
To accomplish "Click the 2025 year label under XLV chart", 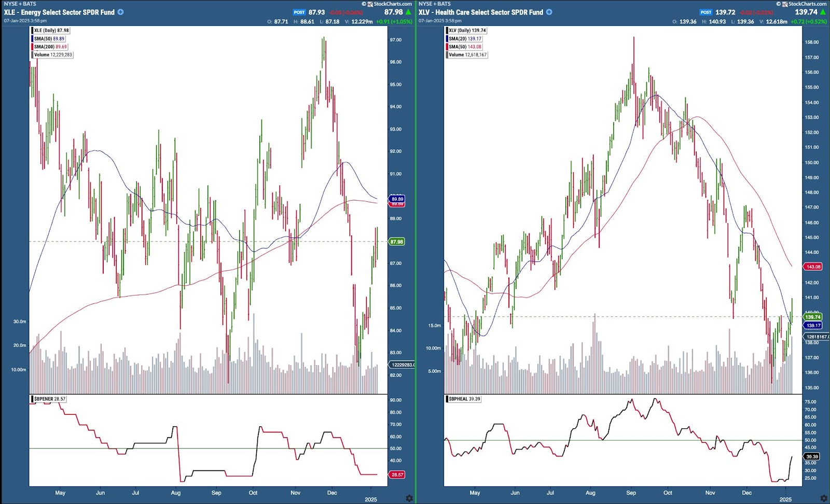I will coord(785,499).
